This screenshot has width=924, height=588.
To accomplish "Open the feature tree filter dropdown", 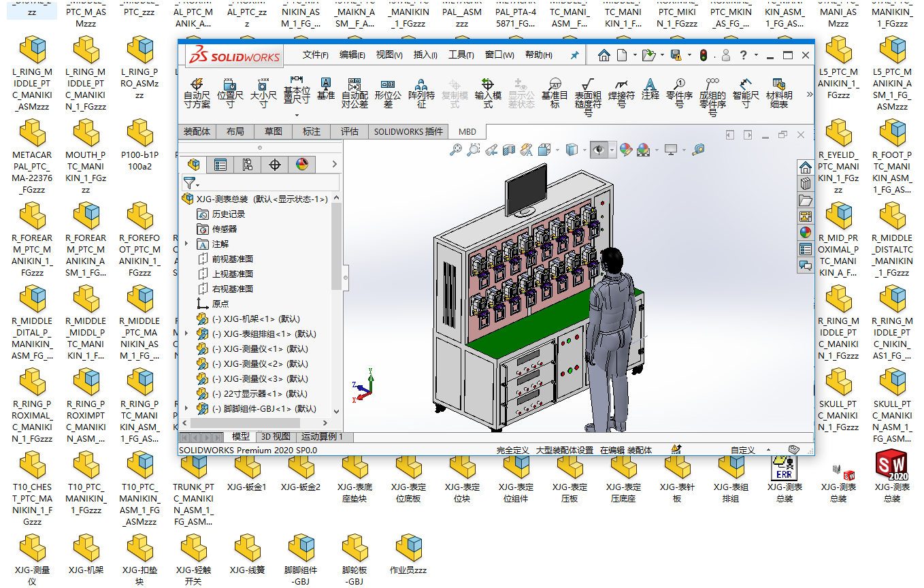I will pyautogui.click(x=191, y=183).
